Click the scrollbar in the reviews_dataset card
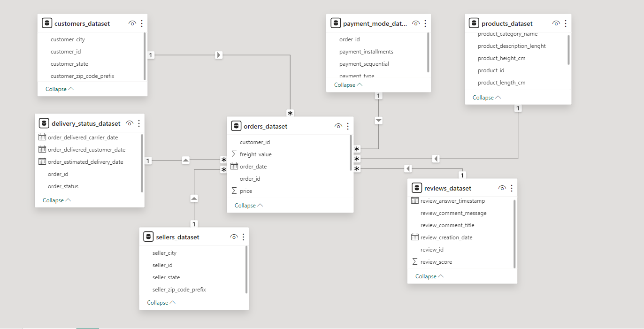This screenshot has width=644, height=329. click(514, 234)
